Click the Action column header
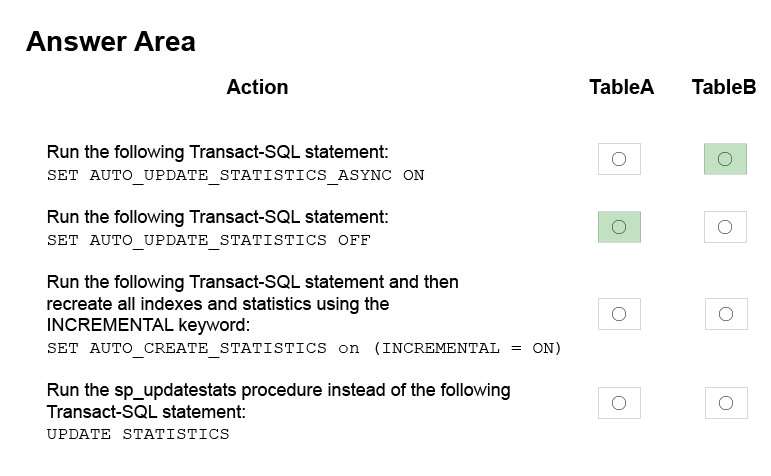 [257, 87]
